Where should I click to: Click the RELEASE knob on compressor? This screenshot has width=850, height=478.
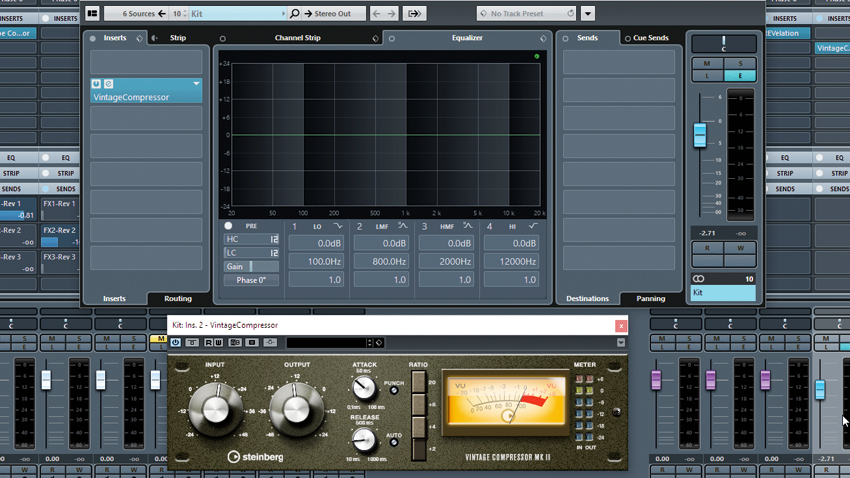(364, 440)
